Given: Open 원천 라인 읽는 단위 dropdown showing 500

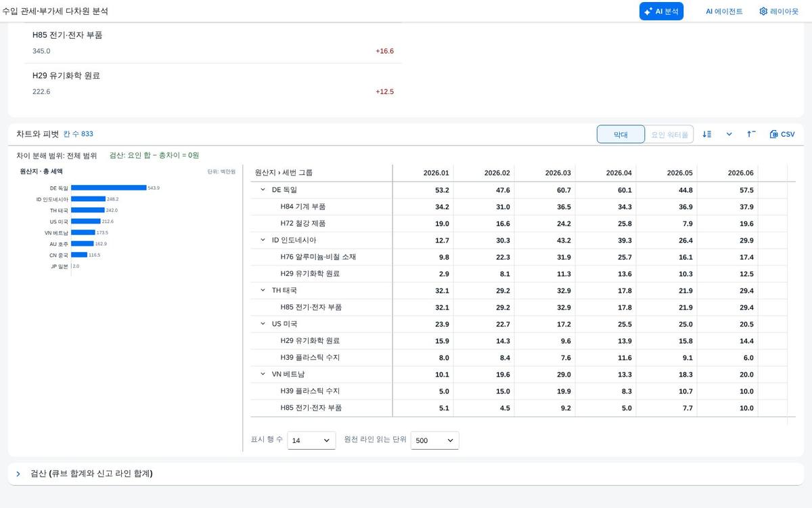Looking at the screenshot, I should (435, 440).
